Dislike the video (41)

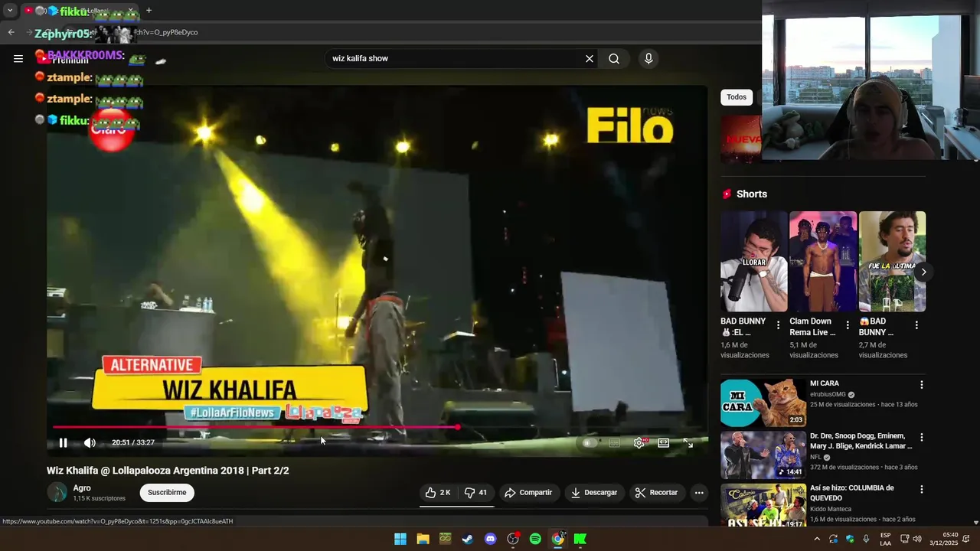pos(476,493)
